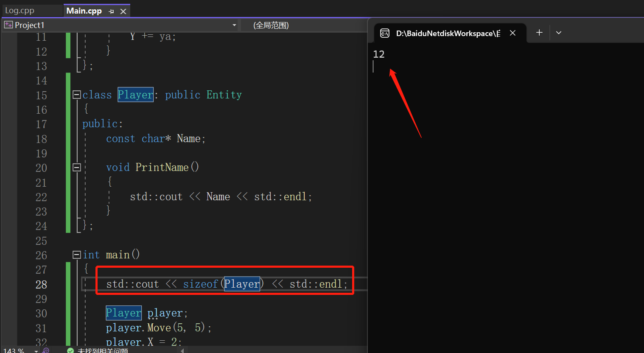Click std::endl on line 28
644x353 pixels.
[316, 284]
